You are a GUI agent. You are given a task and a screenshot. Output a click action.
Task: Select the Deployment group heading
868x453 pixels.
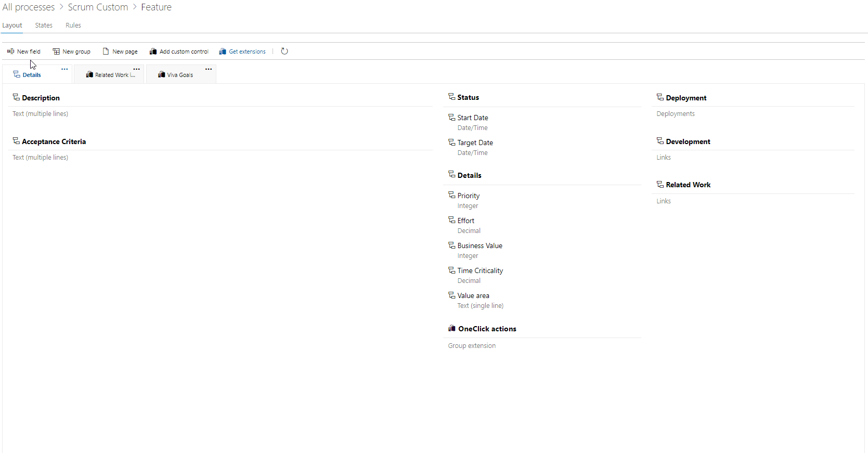click(686, 98)
